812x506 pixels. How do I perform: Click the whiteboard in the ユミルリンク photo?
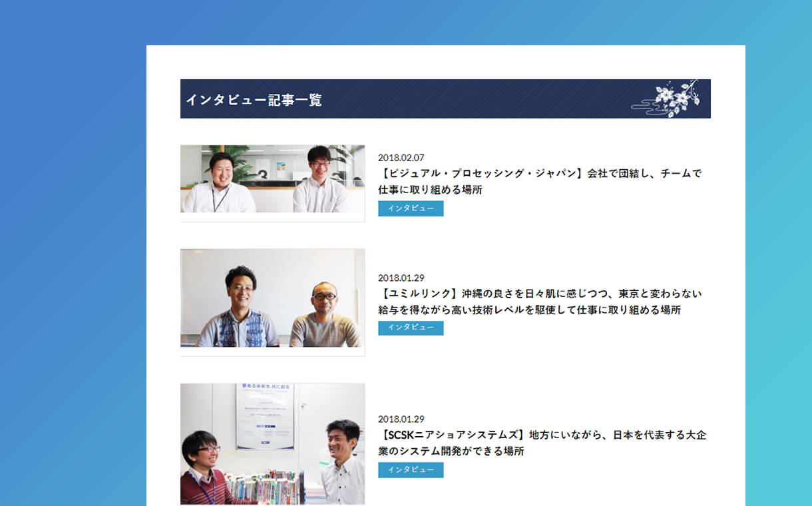point(280,273)
